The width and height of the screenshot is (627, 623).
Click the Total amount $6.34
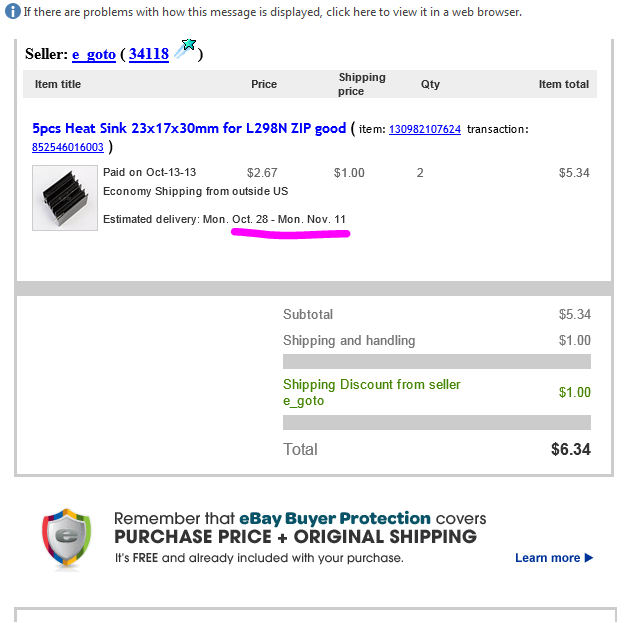coord(571,449)
